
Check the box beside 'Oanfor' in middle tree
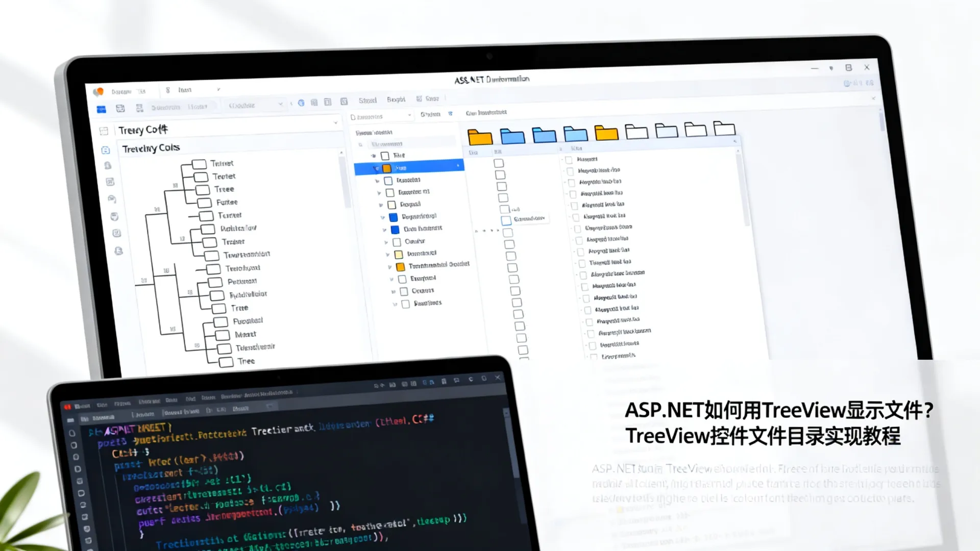[x=396, y=242]
